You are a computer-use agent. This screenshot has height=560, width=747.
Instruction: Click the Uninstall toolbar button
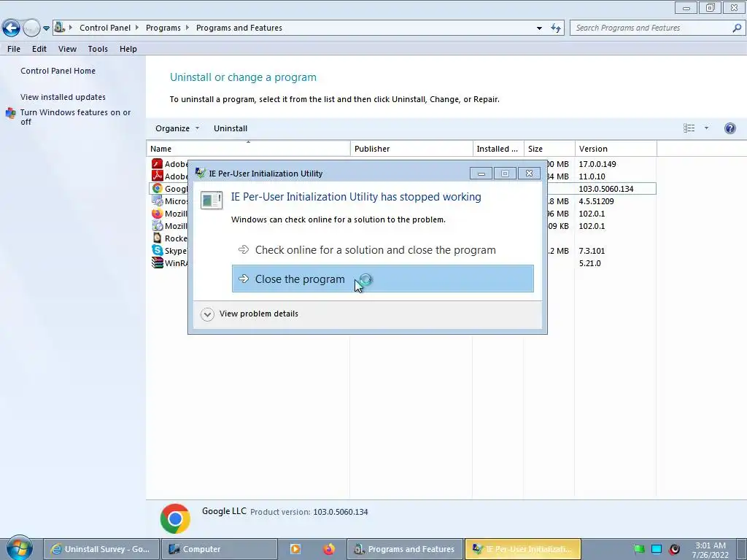click(230, 128)
